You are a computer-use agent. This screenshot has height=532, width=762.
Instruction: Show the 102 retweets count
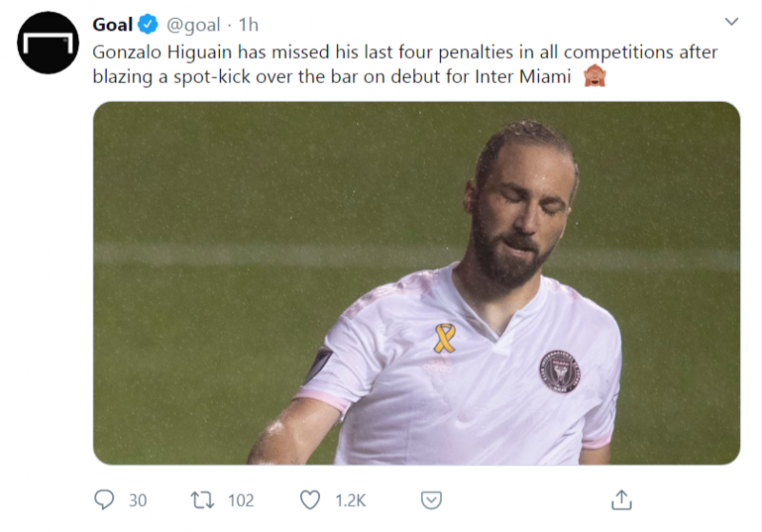pyautogui.click(x=241, y=500)
